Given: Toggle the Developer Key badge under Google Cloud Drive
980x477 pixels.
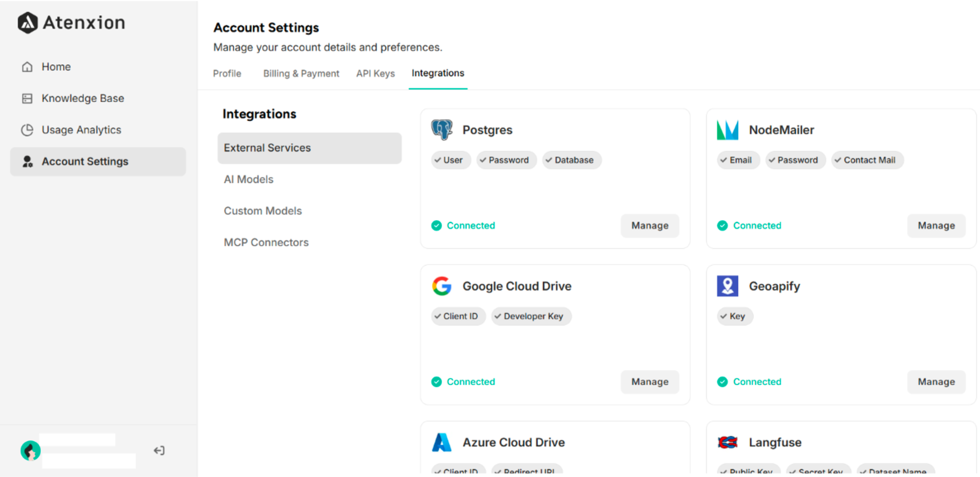Looking at the screenshot, I should [531, 316].
